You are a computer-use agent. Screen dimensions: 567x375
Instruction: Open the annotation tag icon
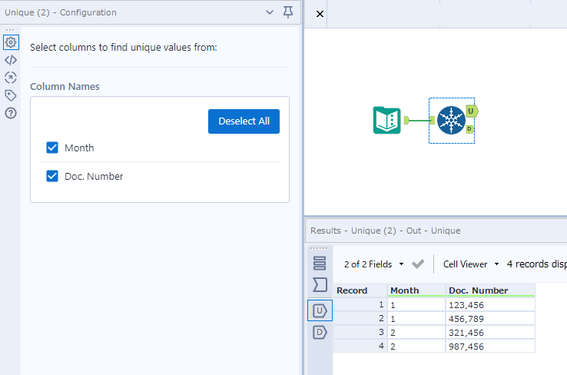pyautogui.click(x=10, y=95)
